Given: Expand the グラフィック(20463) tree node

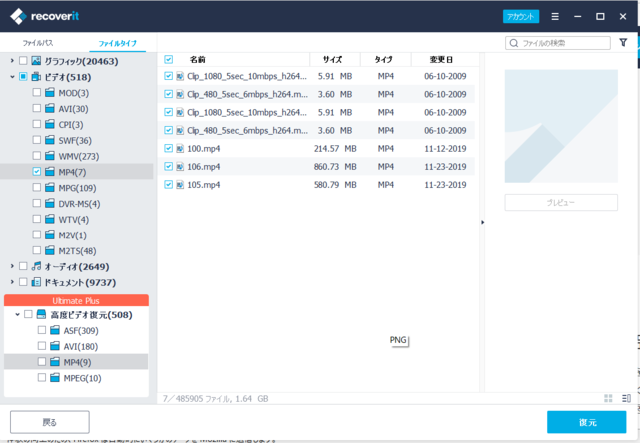Looking at the screenshot, I should point(12,61).
